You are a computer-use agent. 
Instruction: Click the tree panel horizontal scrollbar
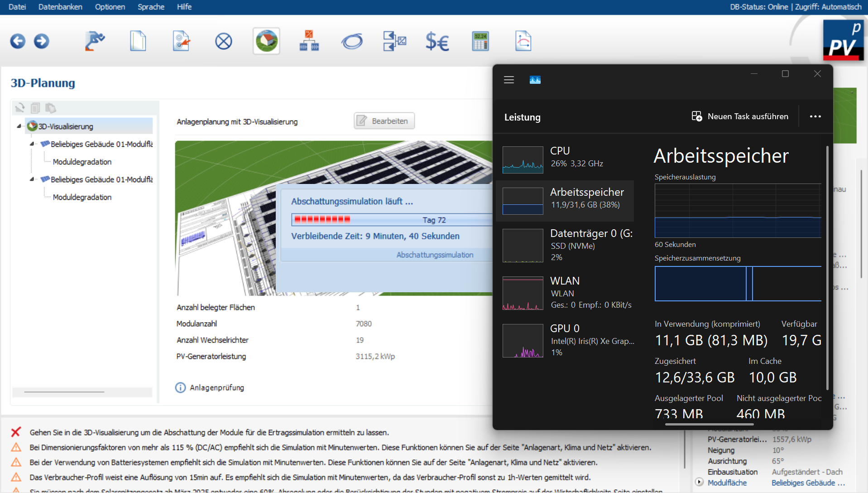pos(64,392)
